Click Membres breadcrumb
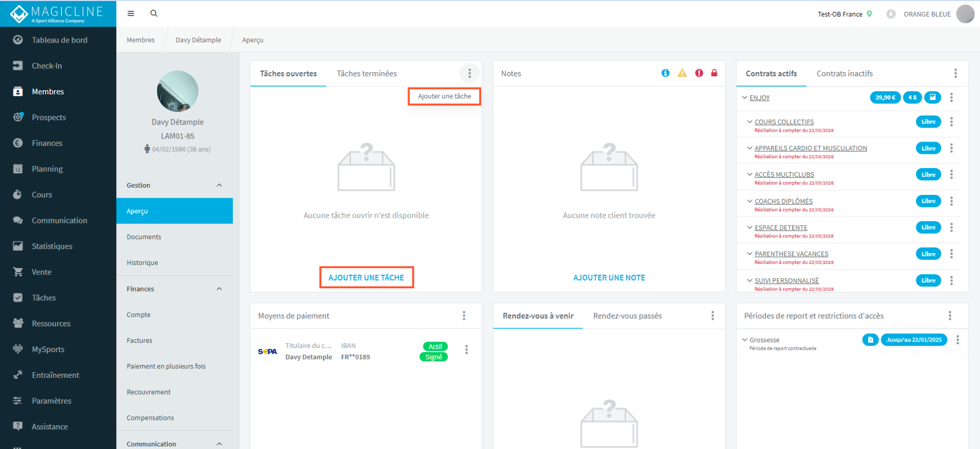This screenshot has height=449, width=980. point(141,40)
